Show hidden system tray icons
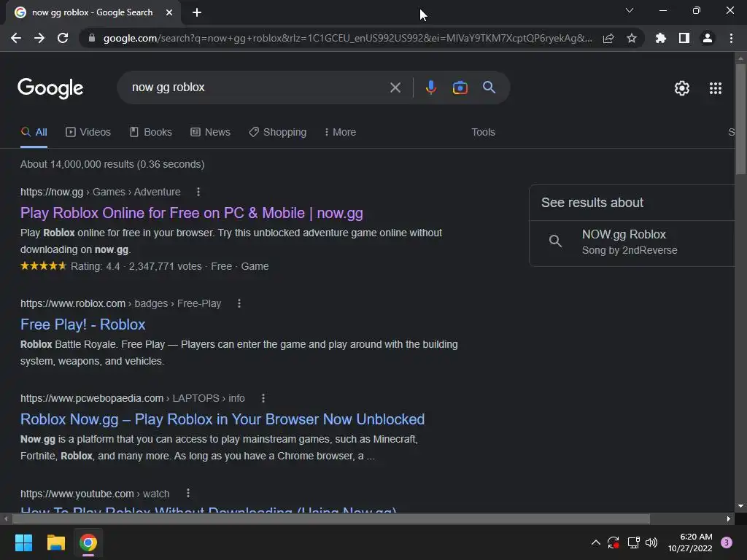The width and height of the screenshot is (747, 560). (x=595, y=542)
